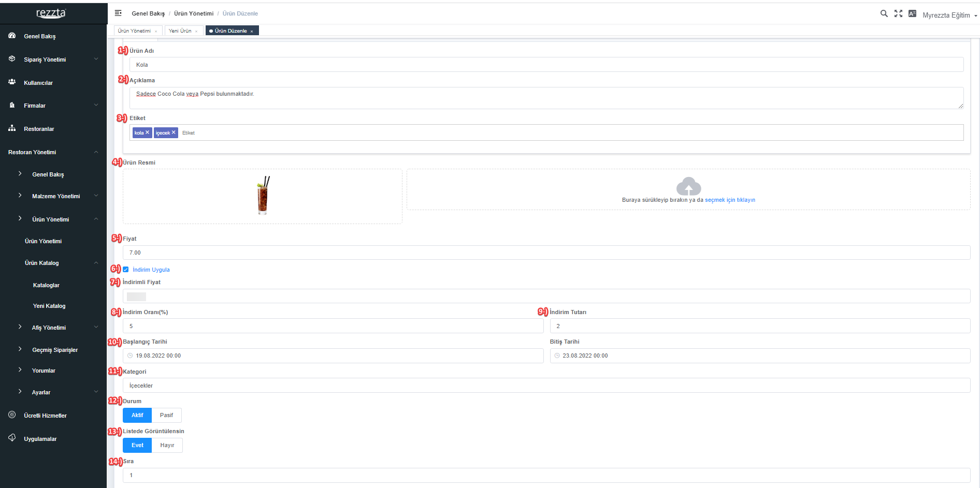Image resolution: width=980 pixels, height=488 pixels.
Task: Open Myrezzta Eğitim user dropdown
Action: pyautogui.click(x=949, y=15)
